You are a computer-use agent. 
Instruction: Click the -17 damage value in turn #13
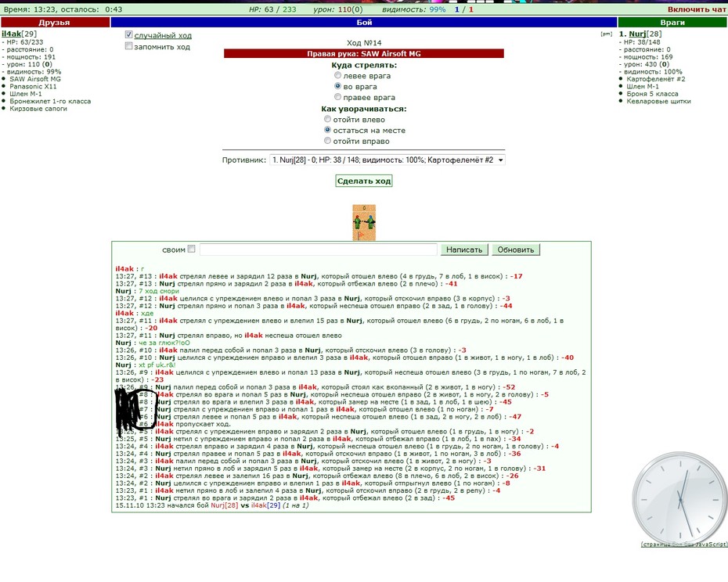tap(517, 276)
